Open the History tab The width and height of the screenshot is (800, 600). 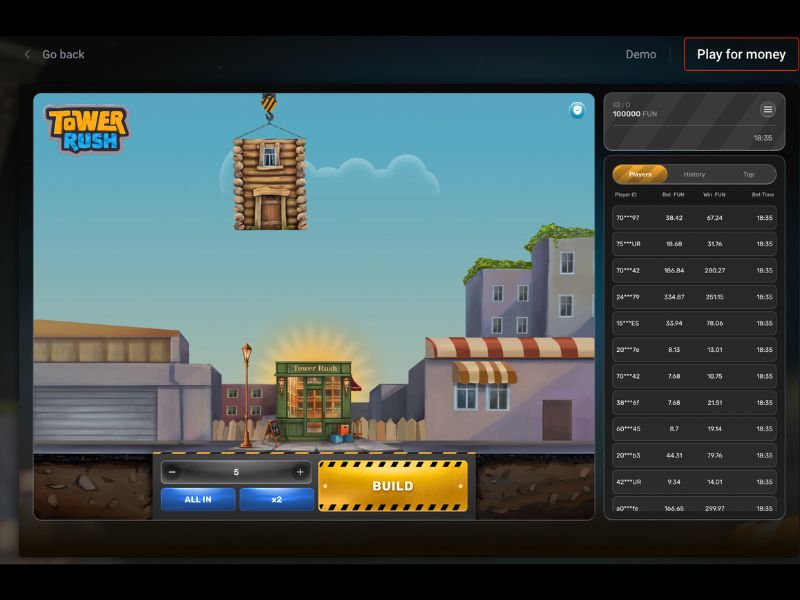pos(694,174)
